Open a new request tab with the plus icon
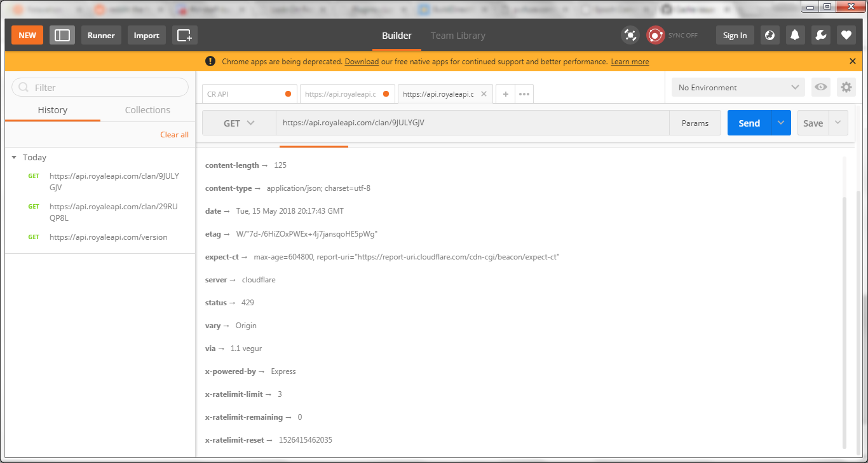This screenshot has height=463, width=868. 505,93
